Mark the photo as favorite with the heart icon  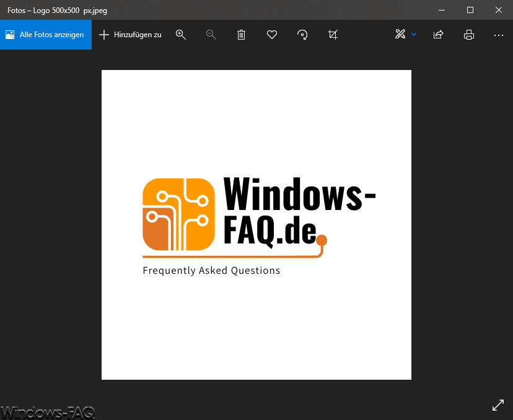click(272, 34)
